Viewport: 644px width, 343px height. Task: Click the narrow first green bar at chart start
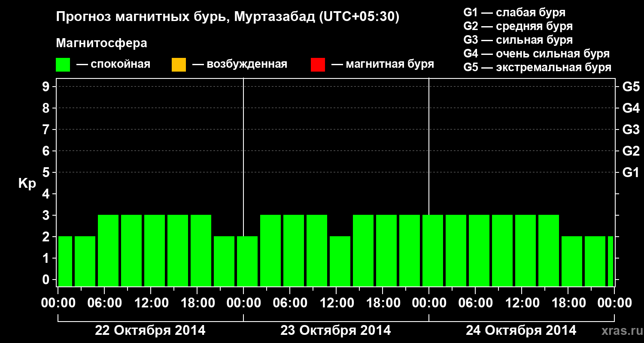(x=65, y=261)
